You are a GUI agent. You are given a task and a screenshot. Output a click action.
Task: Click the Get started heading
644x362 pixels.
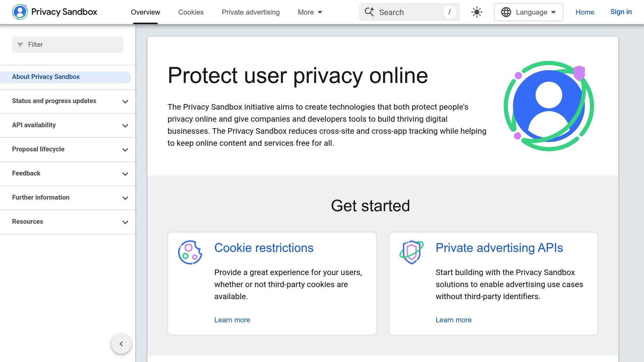[370, 206]
